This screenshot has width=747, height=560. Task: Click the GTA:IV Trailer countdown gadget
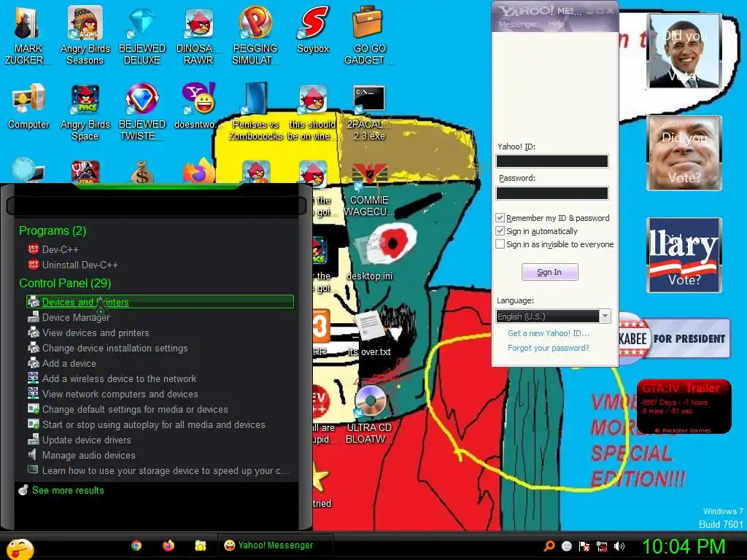click(x=684, y=406)
